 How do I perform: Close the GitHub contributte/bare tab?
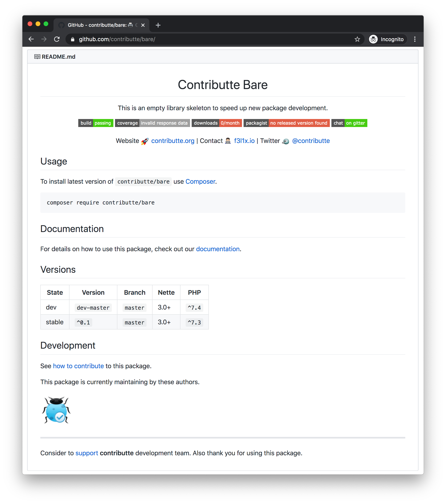[x=143, y=25]
